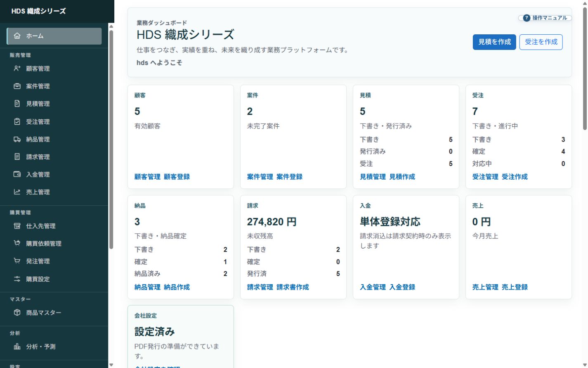Follow the 受注管理 link in 受注 card
Image resolution: width=588 pixels, height=368 pixels.
[x=485, y=177]
